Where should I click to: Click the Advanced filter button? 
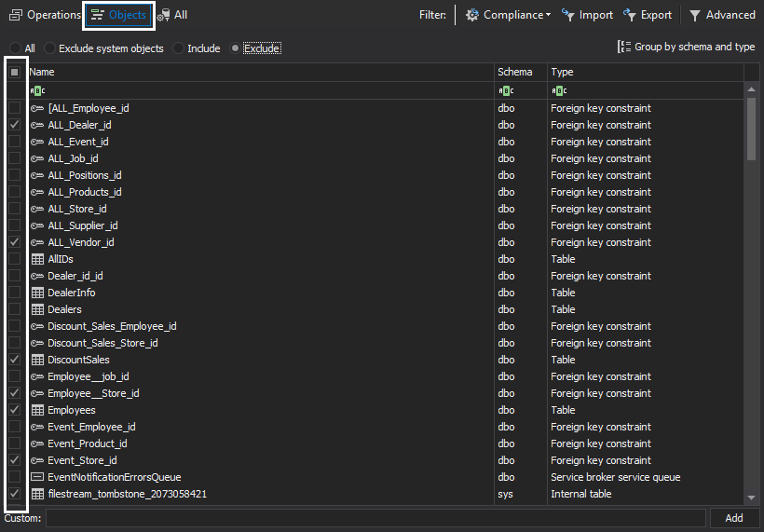point(723,15)
